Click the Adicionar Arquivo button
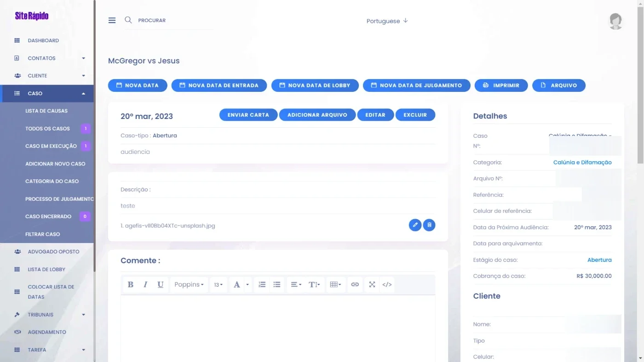The width and height of the screenshot is (644, 362). [x=317, y=115]
